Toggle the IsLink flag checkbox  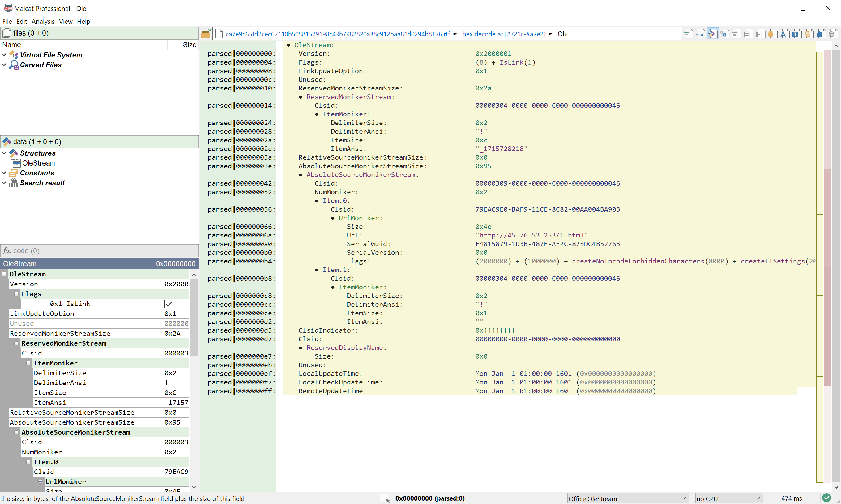[169, 304]
